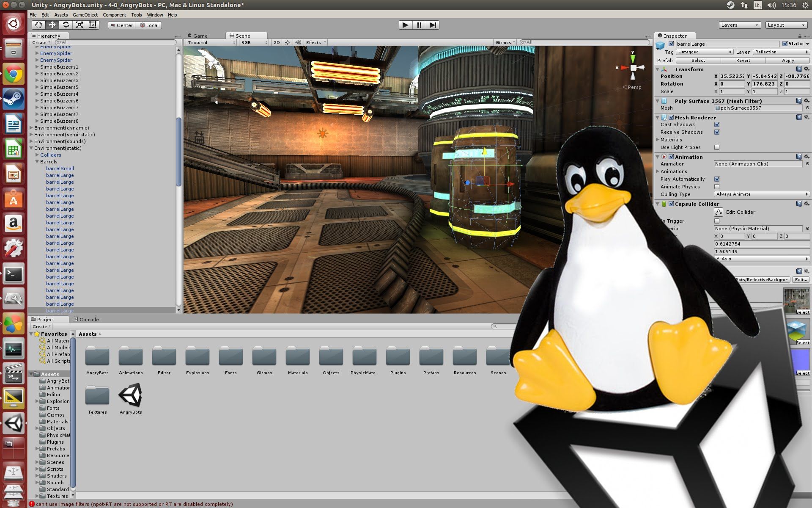Open the GameObject menu

tap(85, 15)
